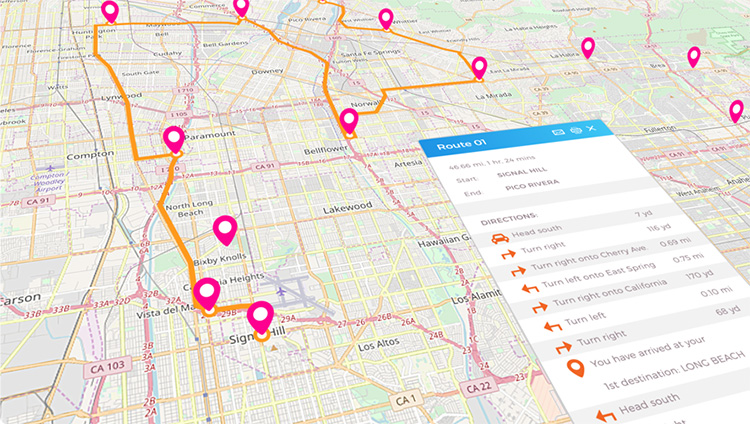The image size is (750, 424).
Task: Click the 1st destination: LONG BEACH text
Action: click(x=674, y=370)
